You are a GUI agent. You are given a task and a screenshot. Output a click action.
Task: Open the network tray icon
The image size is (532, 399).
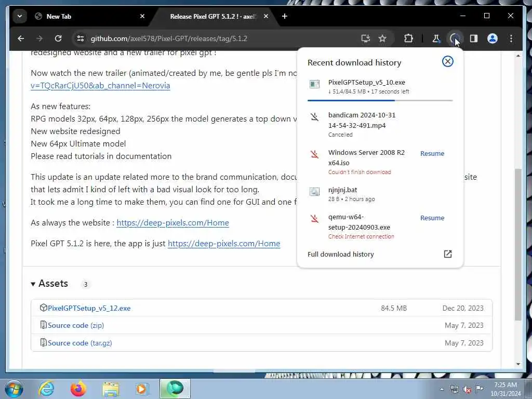coord(454,390)
